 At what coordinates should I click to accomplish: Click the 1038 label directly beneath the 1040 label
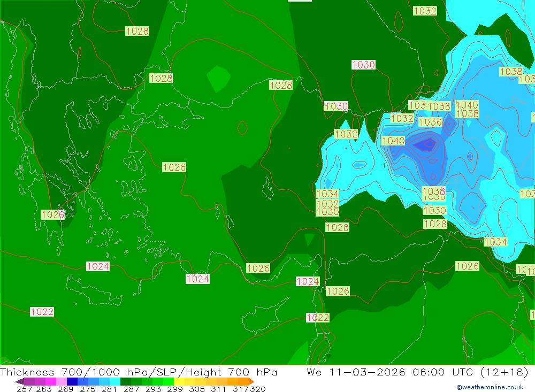[467, 113]
